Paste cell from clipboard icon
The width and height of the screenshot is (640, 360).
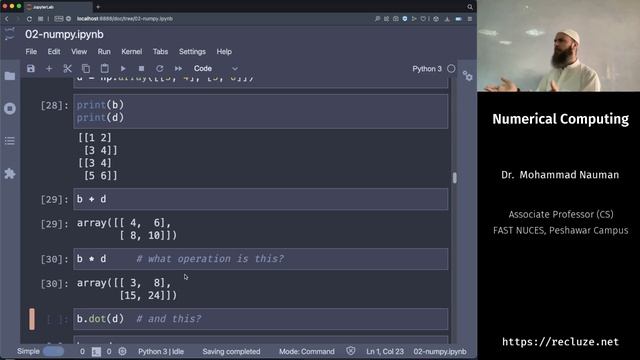click(x=104, y=69)
